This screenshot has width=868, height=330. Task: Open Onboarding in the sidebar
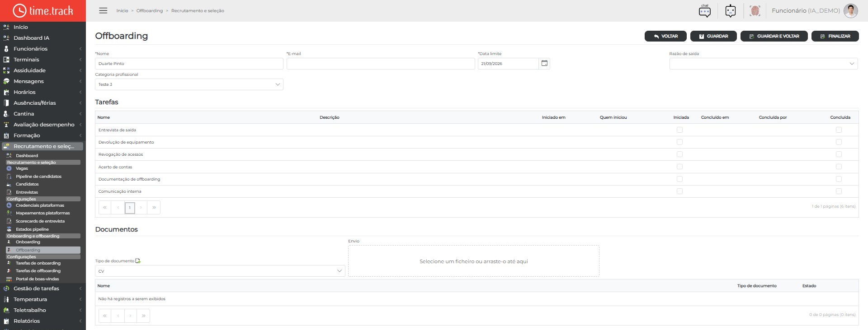pyautogui.click(x=28, y=242)
